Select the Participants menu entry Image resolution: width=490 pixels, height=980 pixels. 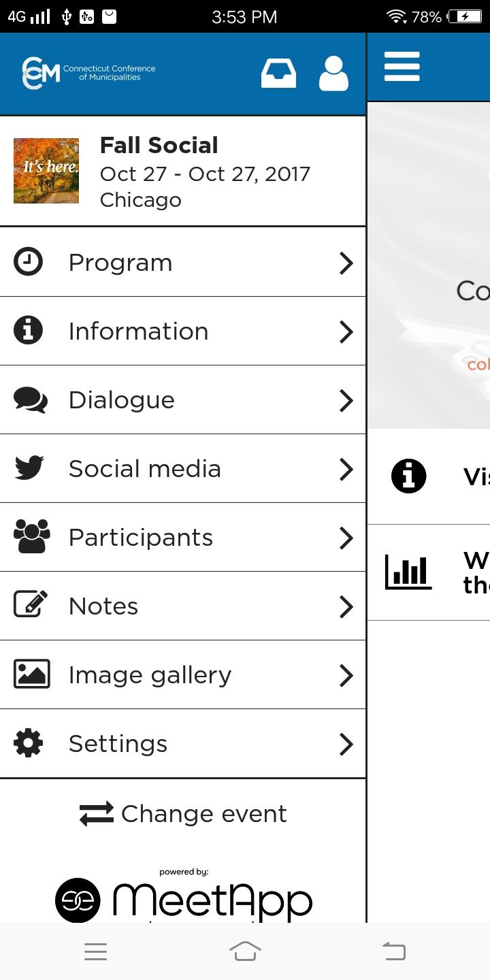tap(141, 538)
